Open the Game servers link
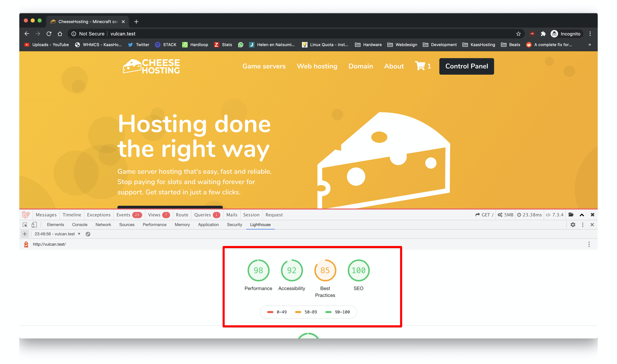Image resolution: width=617 pixels, height=364 pixels. coord(264,66)
